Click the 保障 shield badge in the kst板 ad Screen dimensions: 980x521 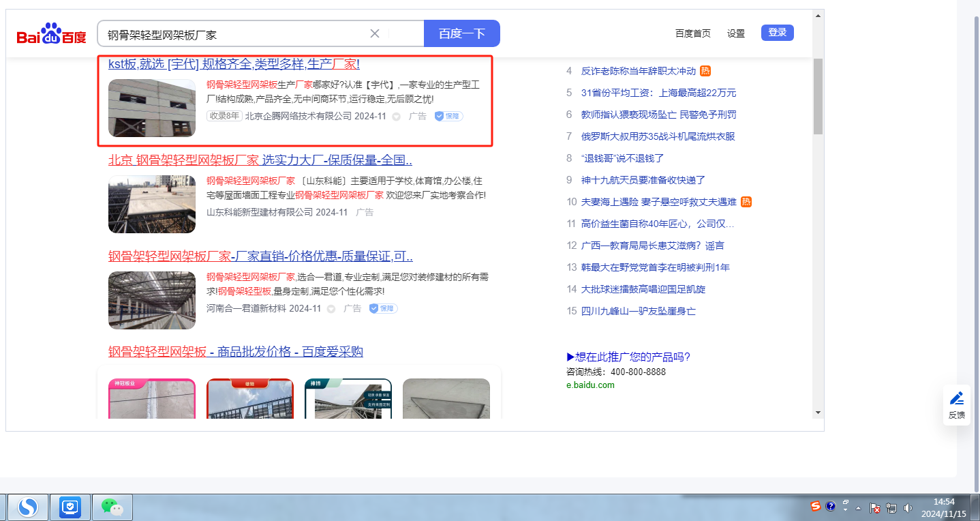click(449, 117)
